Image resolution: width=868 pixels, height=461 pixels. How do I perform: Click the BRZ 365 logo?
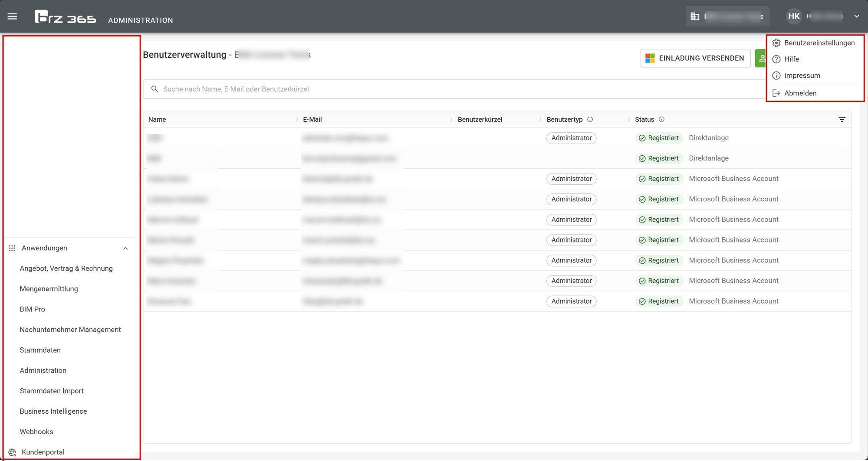65,16
